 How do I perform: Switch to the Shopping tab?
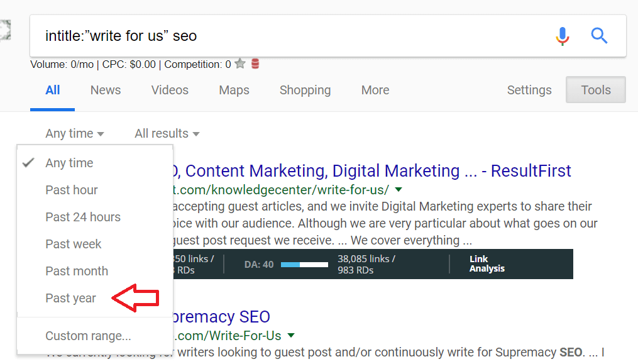pos(305,90)
